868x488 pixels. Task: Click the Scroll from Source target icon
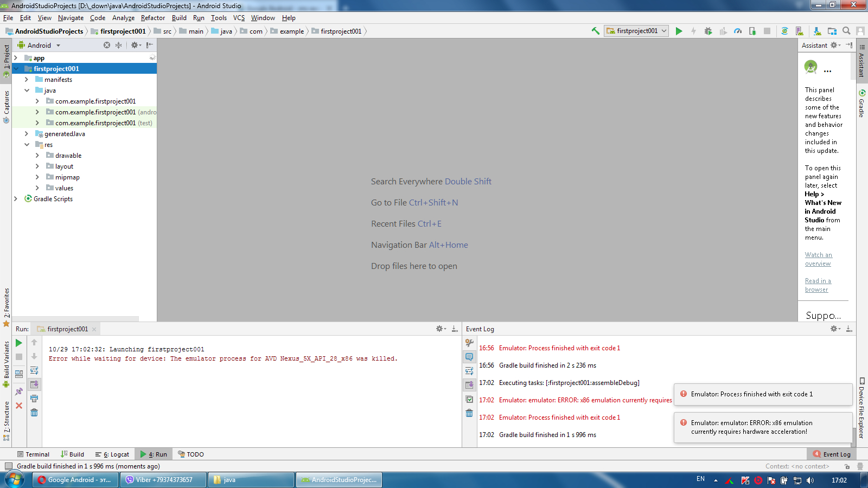[x=107, y=45]
